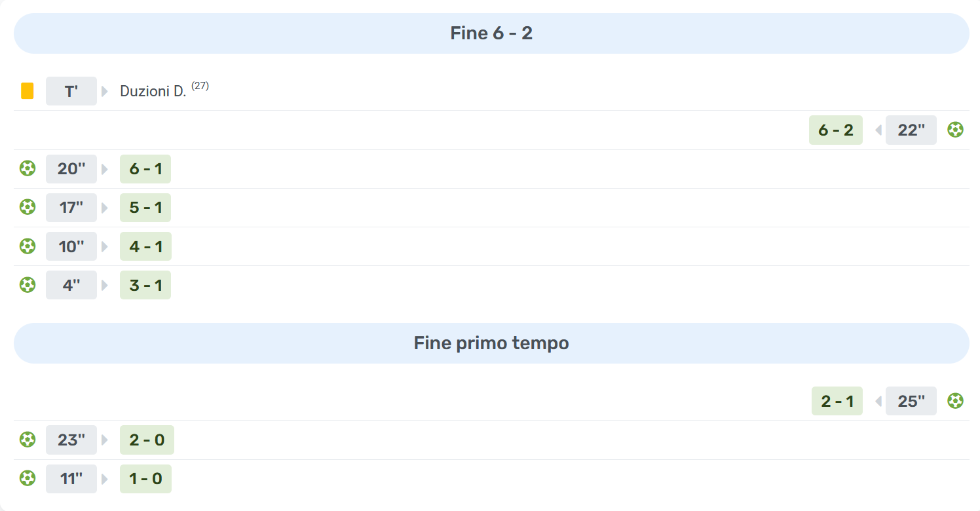Click the 6 - 2 score badge

point(836,130)
